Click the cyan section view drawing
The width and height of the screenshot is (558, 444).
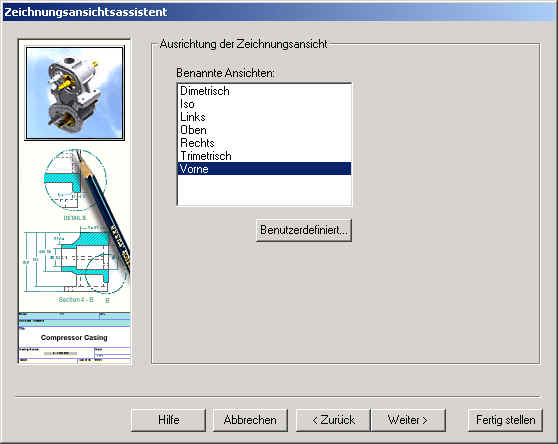coord(71,261)
